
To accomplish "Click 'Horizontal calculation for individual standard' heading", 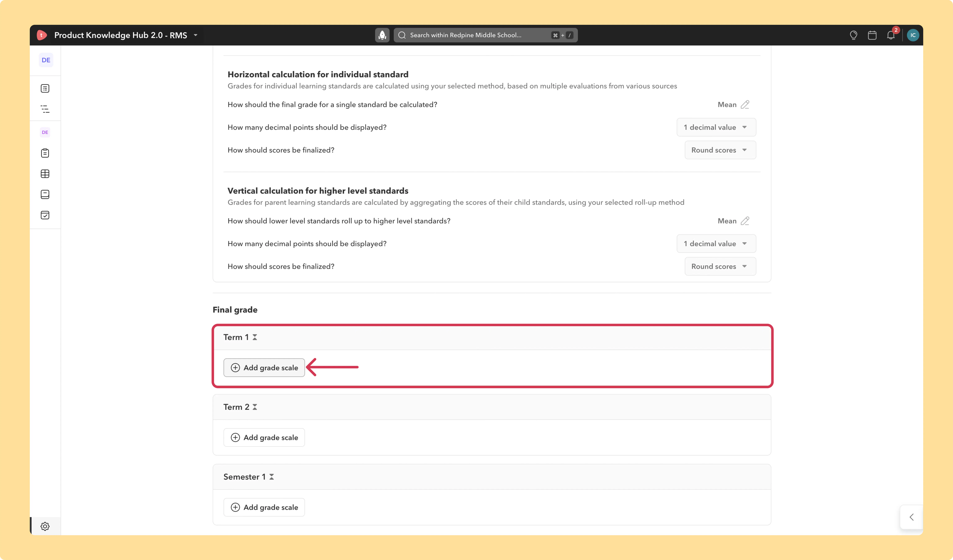I will pos(318,74).
